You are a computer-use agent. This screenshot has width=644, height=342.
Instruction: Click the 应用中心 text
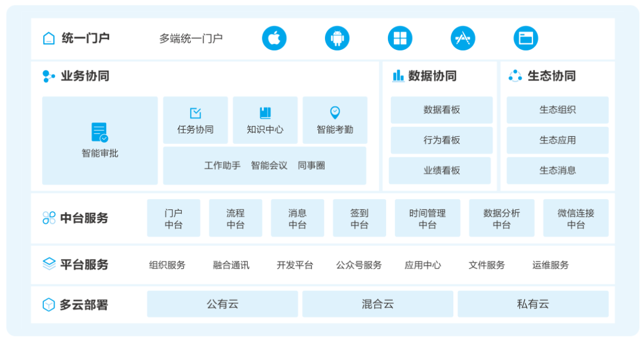423,265
